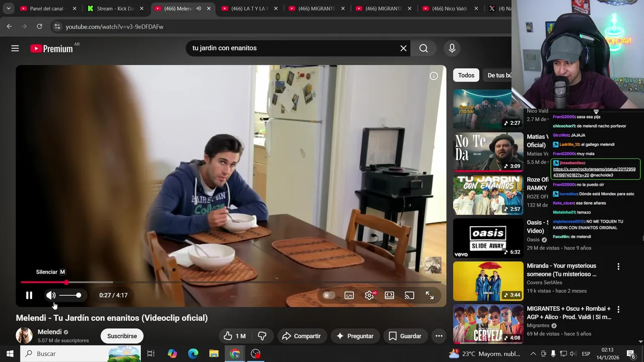The width and height of the screenshot is (644, 362).
Task: Open options menu for Miranda video
Action: (x=618, y=267)
